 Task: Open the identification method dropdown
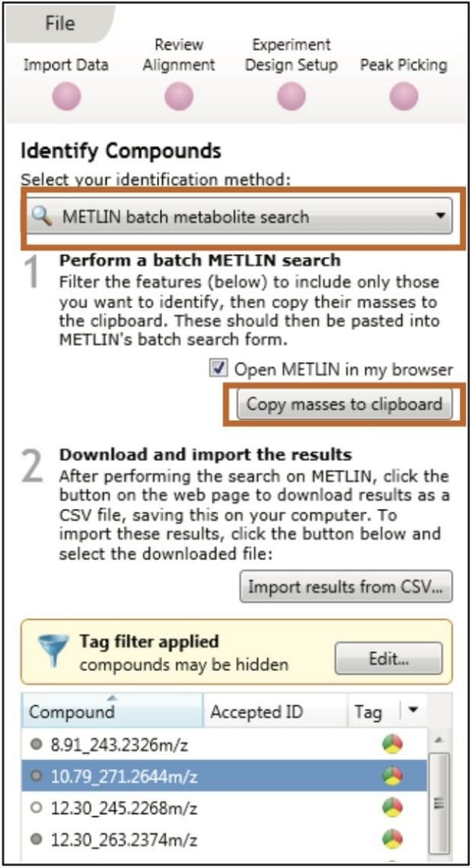(238, 217)
